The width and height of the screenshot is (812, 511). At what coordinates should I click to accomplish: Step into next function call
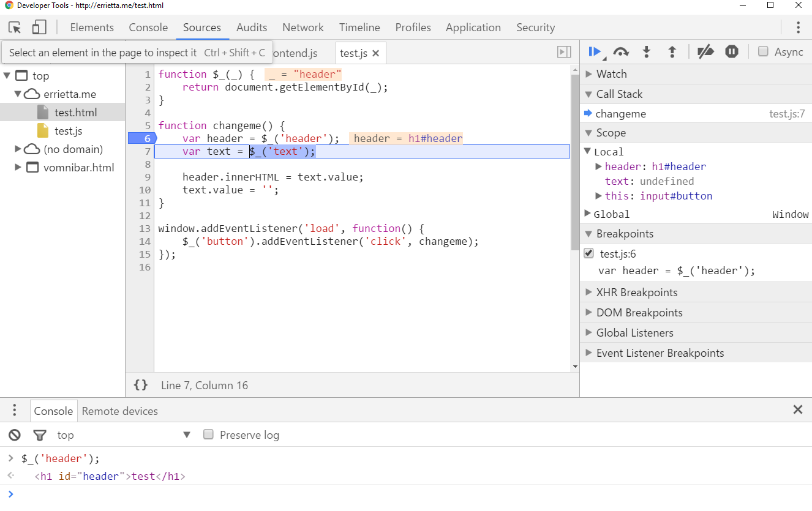(x=647, y=52)
